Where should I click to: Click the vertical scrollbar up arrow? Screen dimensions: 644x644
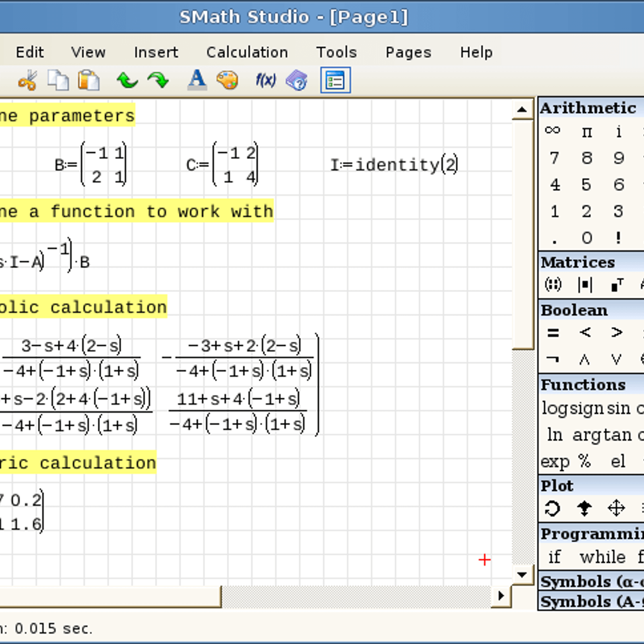click(x=522, y=109)
